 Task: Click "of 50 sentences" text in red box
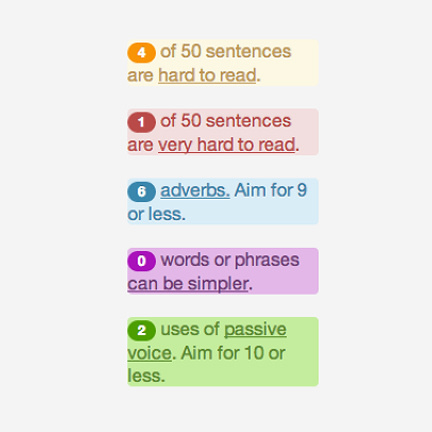(x=226, y=121)
